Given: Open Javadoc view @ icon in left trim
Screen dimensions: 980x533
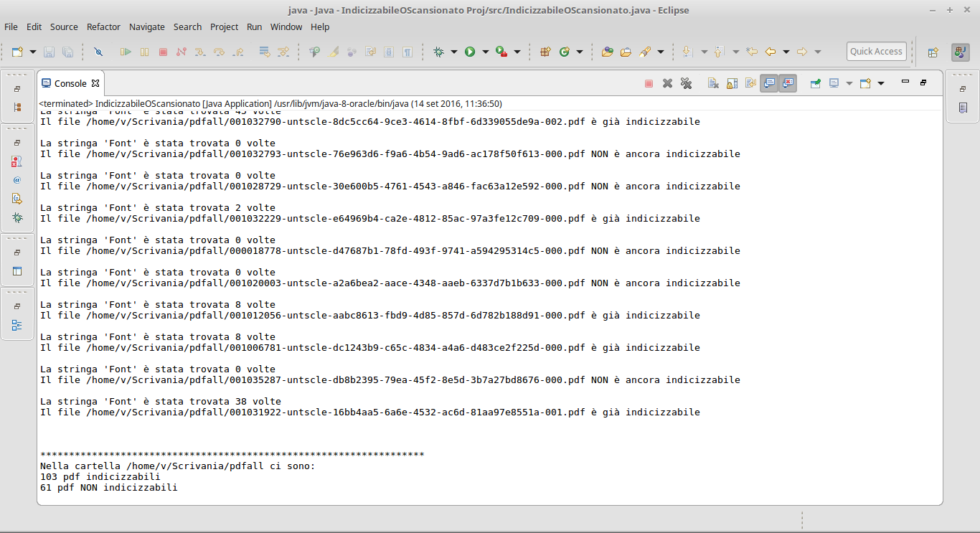Looking at the screenshot, I should [x=17, y=180].
